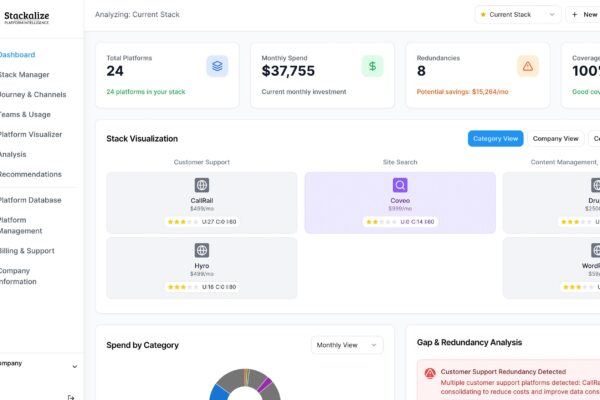The height and width of the screenshot is (400, 600).
Task: Click the logout icon in sidebar bottom
Action: point(71,397)
